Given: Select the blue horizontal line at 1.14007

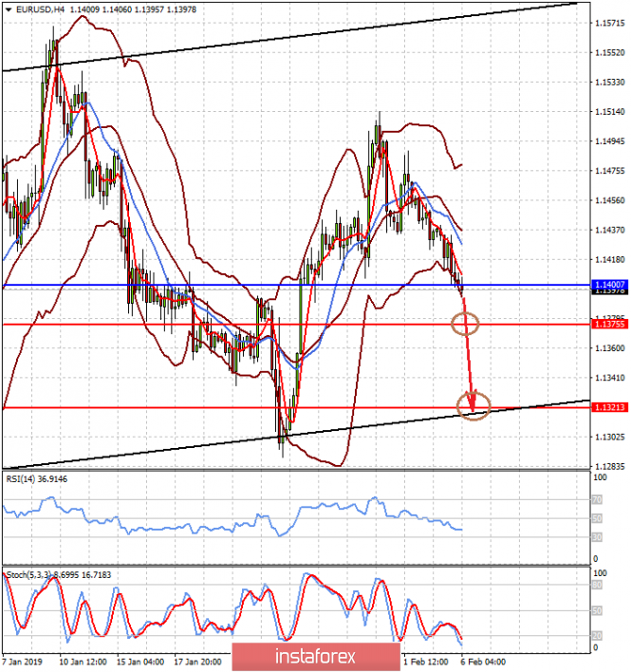Looking at the screenshot, I should click(296, 285).
